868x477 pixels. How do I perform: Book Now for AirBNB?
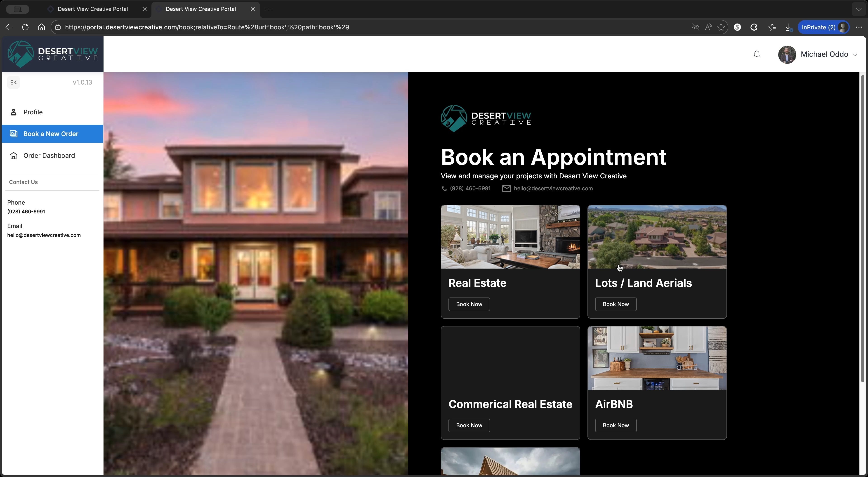click(x=616, y=425)
